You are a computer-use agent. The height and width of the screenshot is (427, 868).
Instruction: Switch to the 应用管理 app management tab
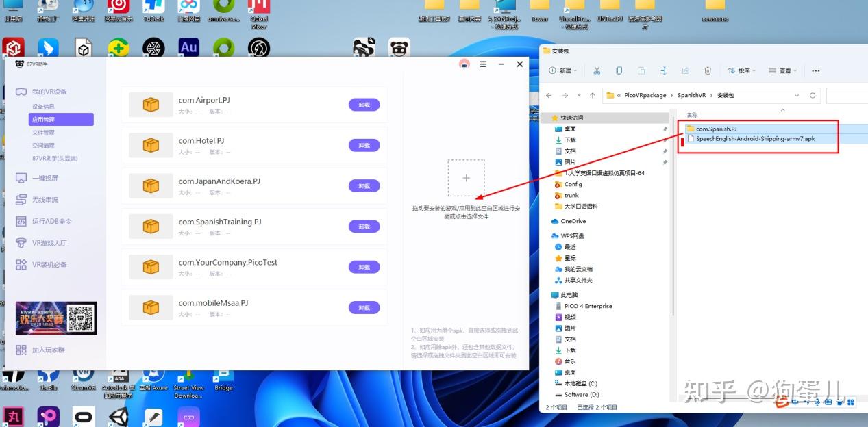click(x=62, y=120)
